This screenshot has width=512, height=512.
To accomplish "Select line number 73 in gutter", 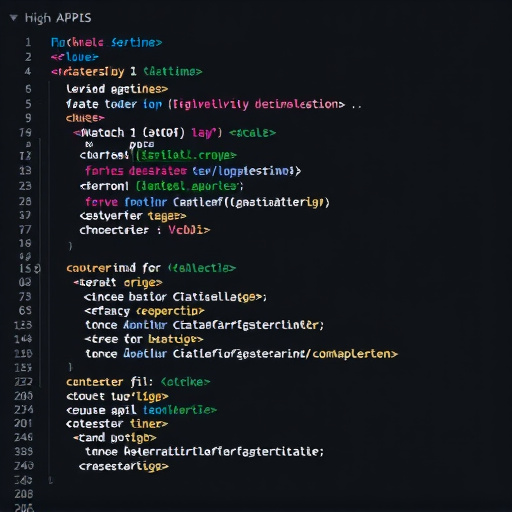I will point(25,296).
